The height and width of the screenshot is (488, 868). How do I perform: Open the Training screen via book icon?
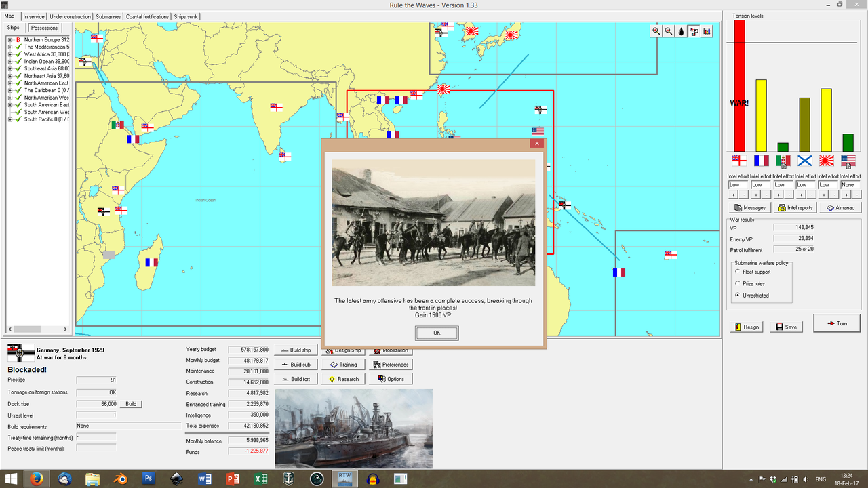pos(342,364)
